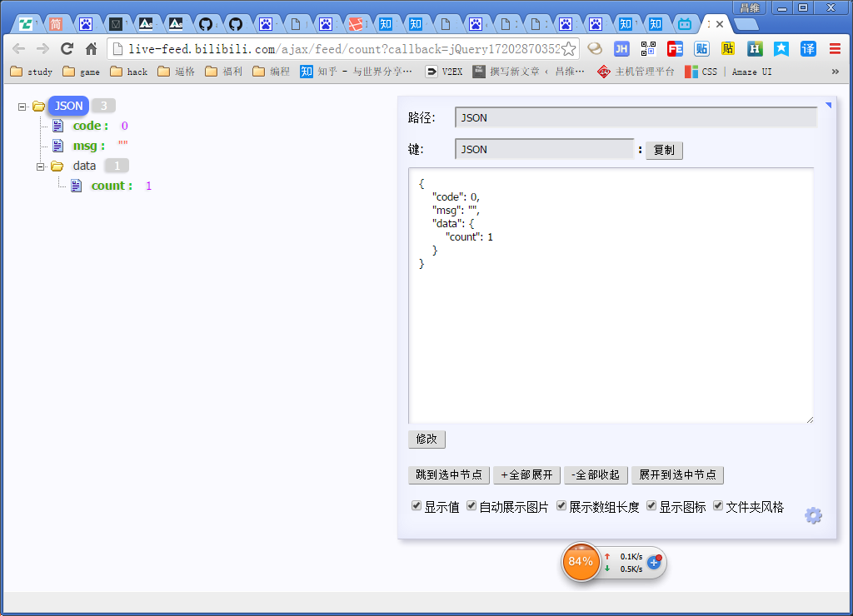Viewport: 853px width, 616px height.
Task: Click the +全部展开 expand all button
Action: pyautogui.click(x=526, y=474)
